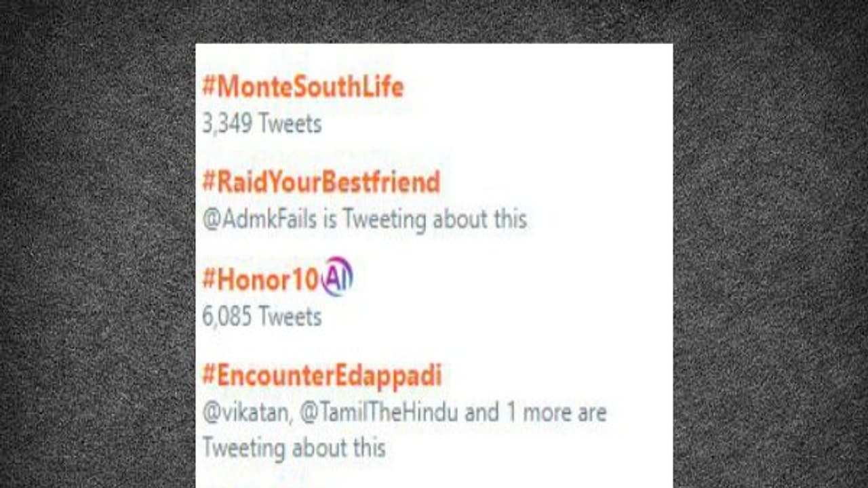Click the word Tweets after 3,349

point(290,124)
